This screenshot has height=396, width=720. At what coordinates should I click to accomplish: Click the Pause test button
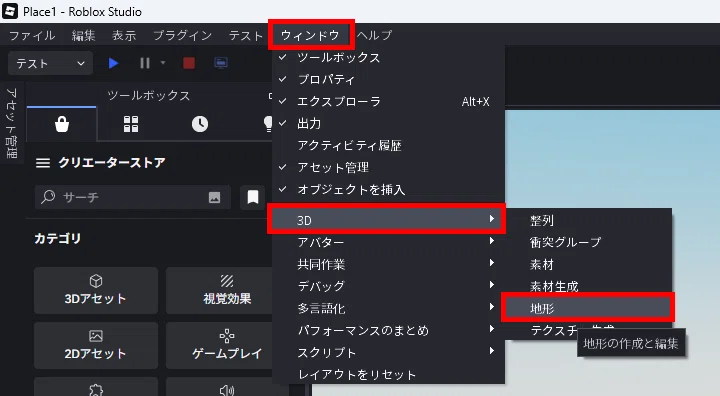[x=145, y=63]
